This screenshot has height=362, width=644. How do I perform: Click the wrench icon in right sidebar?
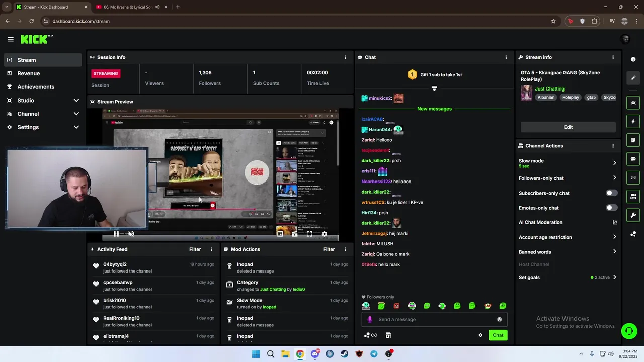(x=633, y=215)
